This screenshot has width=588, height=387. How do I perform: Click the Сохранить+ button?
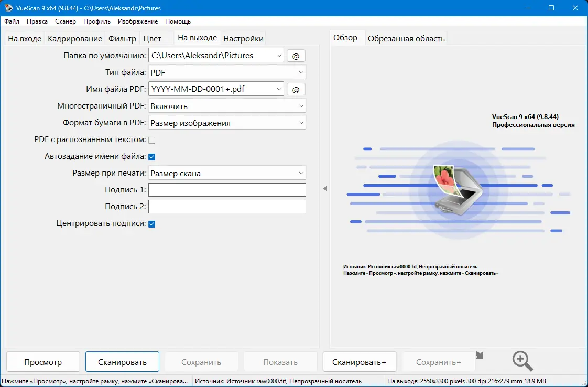438,362
